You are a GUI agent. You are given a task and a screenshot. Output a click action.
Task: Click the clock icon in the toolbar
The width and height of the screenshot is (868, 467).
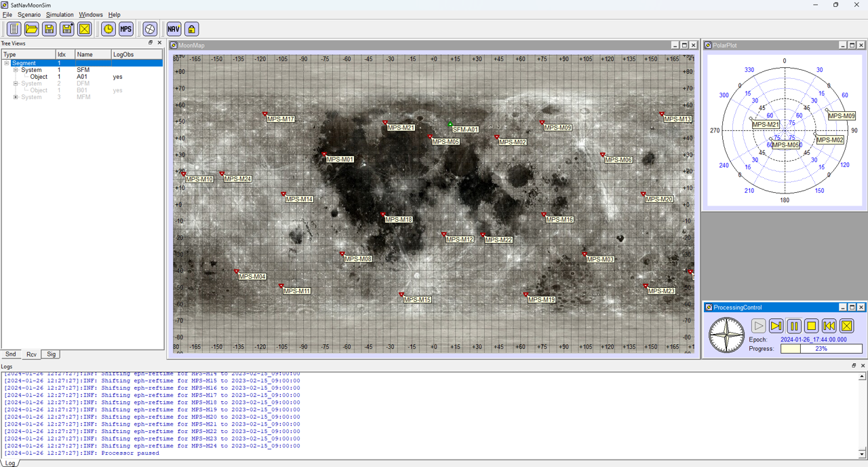click(108, 29)
